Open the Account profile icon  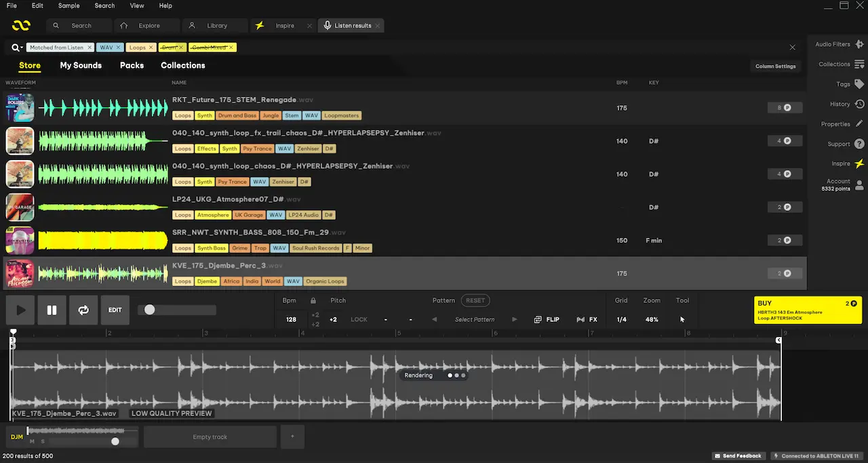pyautogui.click(x=859, y=184)
